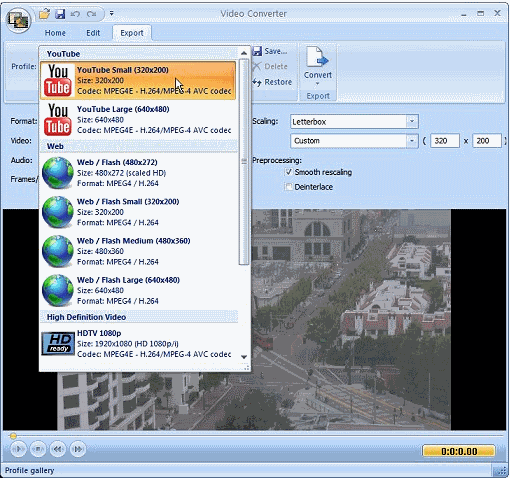Switch to the Edit tab

tap(93, 33)
